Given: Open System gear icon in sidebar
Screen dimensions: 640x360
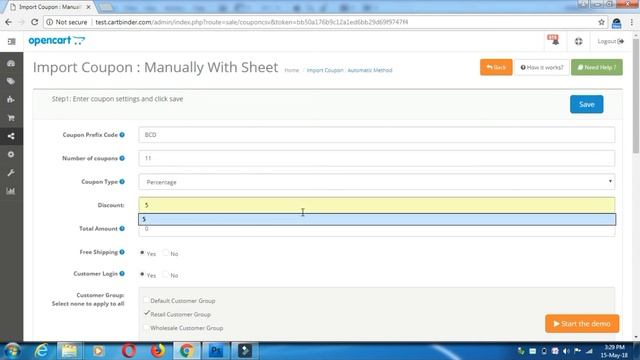Looking at the screenshot, I should [11, 154].
